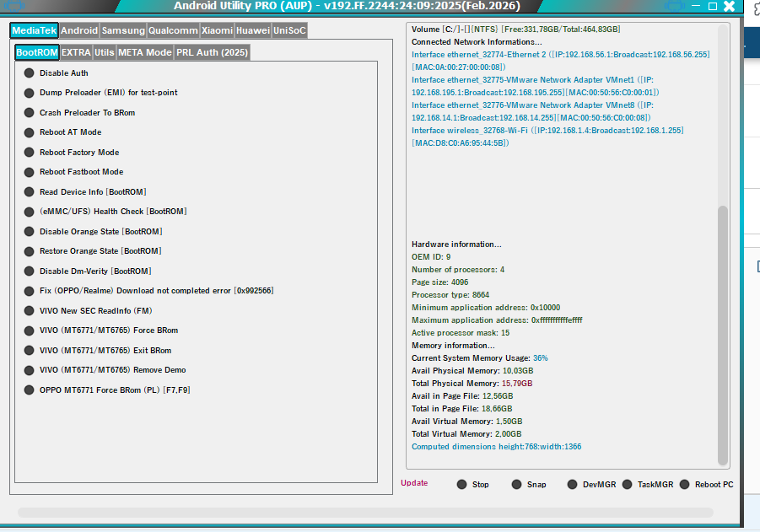The image size is (760, 532).
Task: Open the META Mode sub-tab
Action: (145, 52)
